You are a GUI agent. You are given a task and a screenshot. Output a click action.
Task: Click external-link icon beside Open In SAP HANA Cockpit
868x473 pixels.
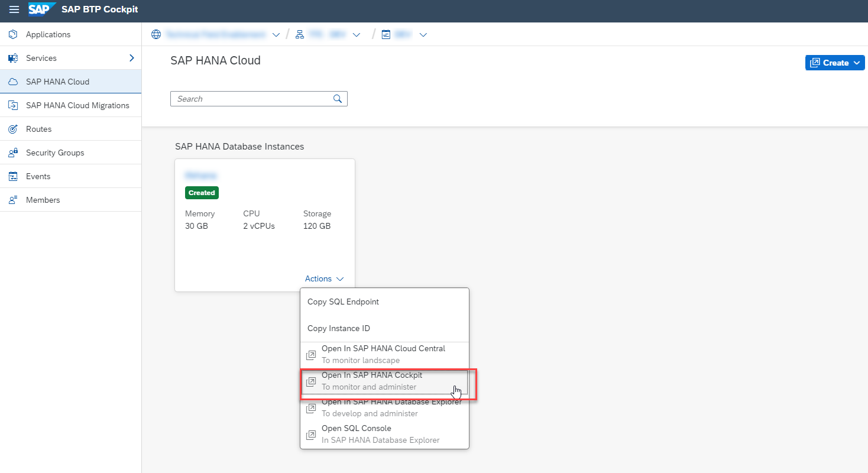coord(311,381)
